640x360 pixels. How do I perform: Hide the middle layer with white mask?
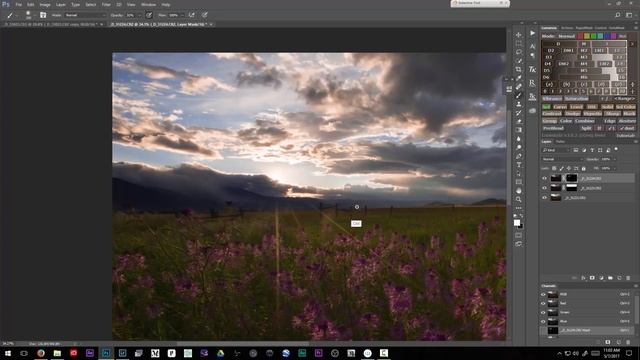coord(544,188)
